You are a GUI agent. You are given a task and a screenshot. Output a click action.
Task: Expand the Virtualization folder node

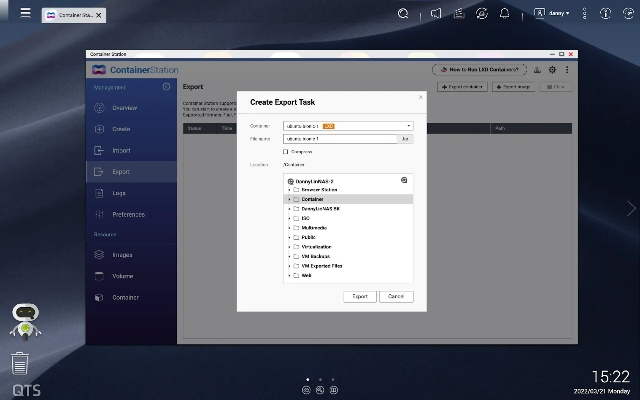(x=289, y=247)
